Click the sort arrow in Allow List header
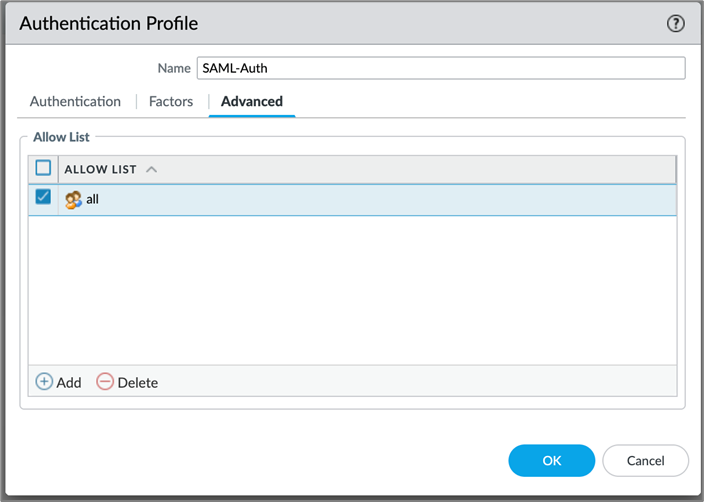The height and width of the screenshot is (502, 704). coord(152,169)
